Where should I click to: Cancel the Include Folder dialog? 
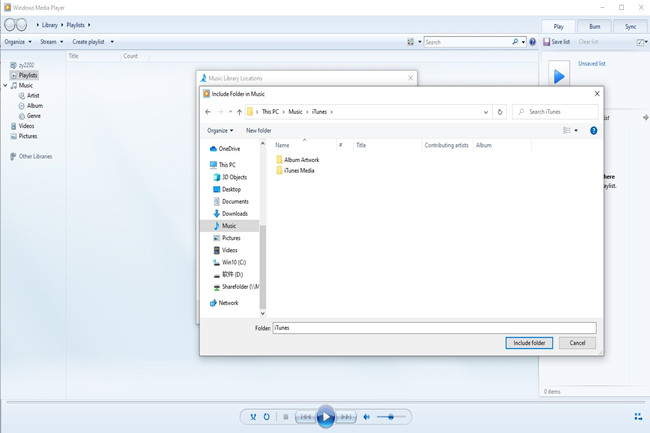pyautogui.click(x=577, y=343)
